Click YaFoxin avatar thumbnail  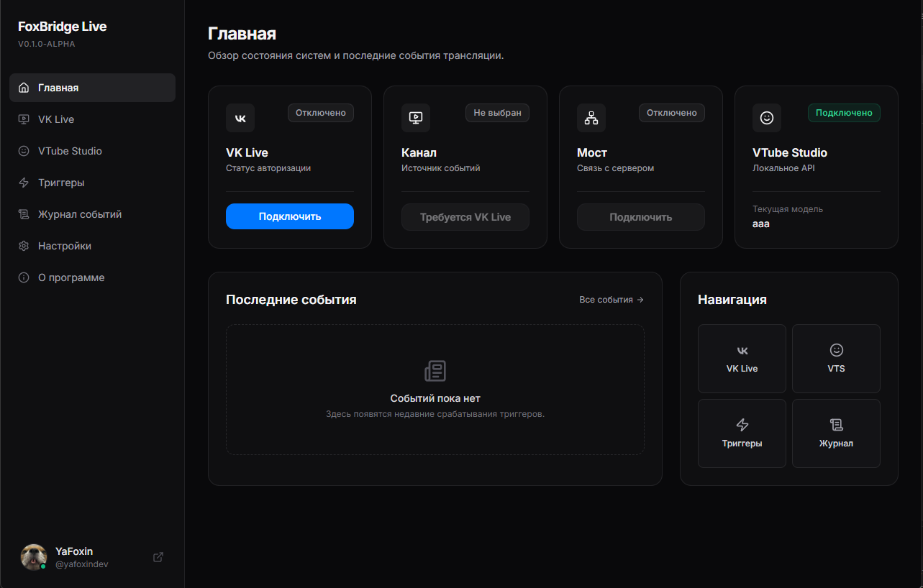[x=33, y=557]
